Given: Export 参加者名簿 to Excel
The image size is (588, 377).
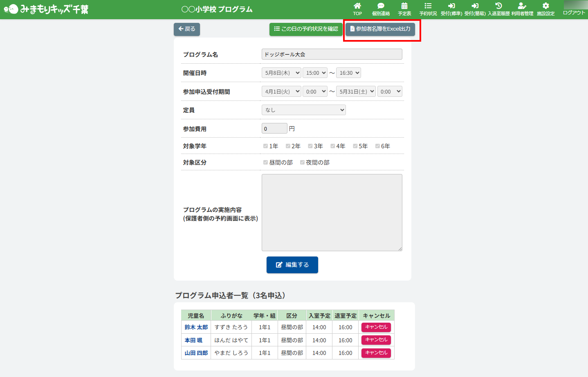Looking at the screenshot, I should (380, 29).
